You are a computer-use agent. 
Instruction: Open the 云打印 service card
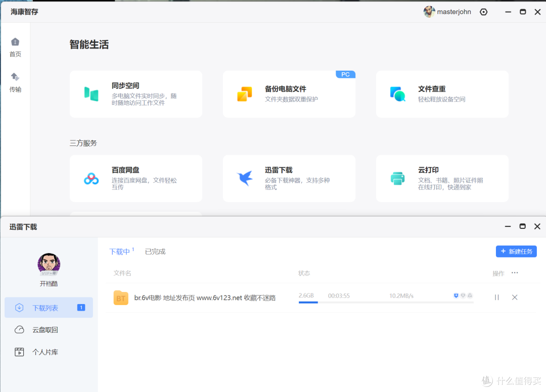click(x=442, y=178)
